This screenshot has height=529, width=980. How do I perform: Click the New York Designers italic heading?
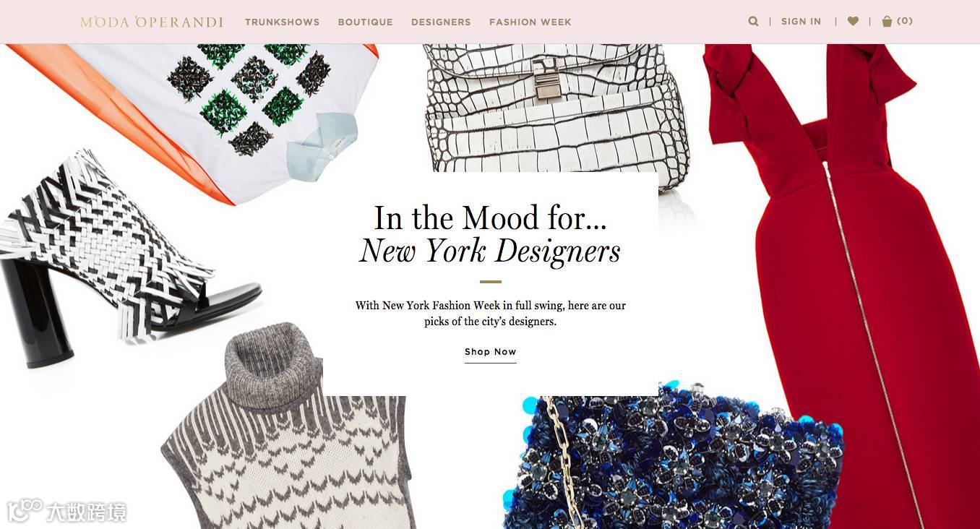click(x=490, y=251)
